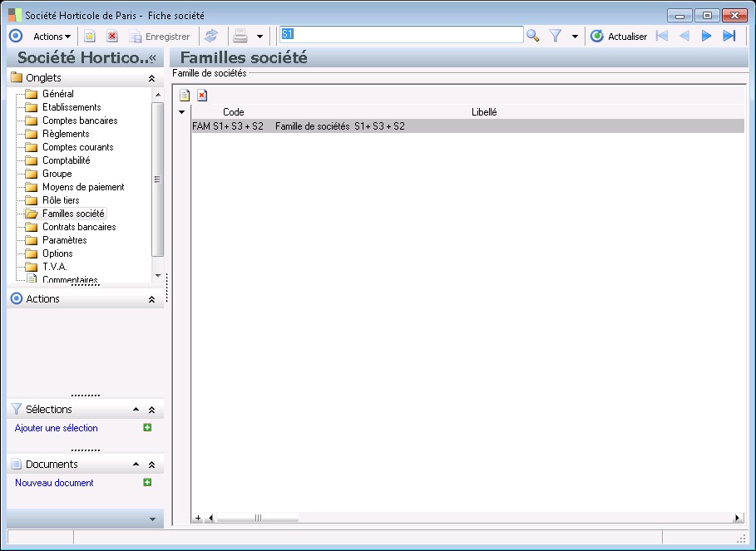Go to the next record arrow
756x551 pixels.
point(707,36)
